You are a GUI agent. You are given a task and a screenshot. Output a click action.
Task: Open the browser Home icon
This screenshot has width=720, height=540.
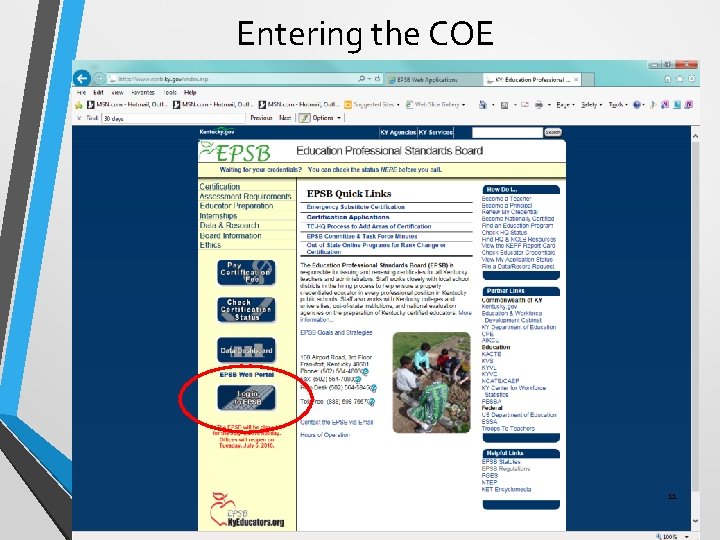click(x=668, y=79)
